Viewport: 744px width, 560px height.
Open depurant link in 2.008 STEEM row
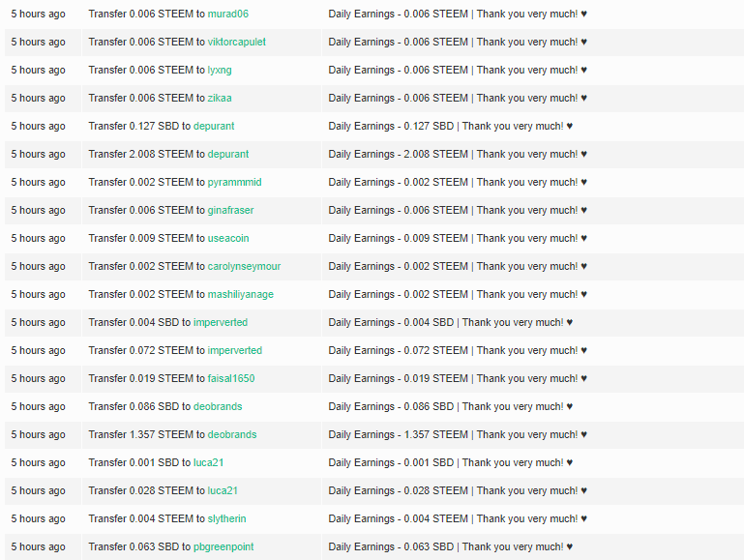pos(227,154)
